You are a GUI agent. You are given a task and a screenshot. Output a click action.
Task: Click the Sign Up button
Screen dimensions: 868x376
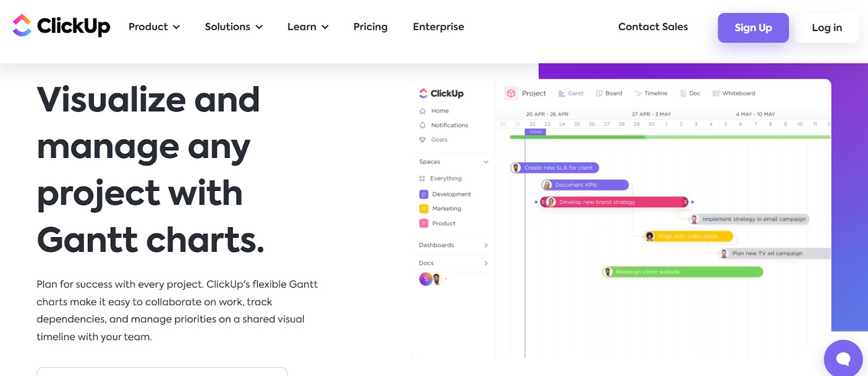[x=753, y=28]
